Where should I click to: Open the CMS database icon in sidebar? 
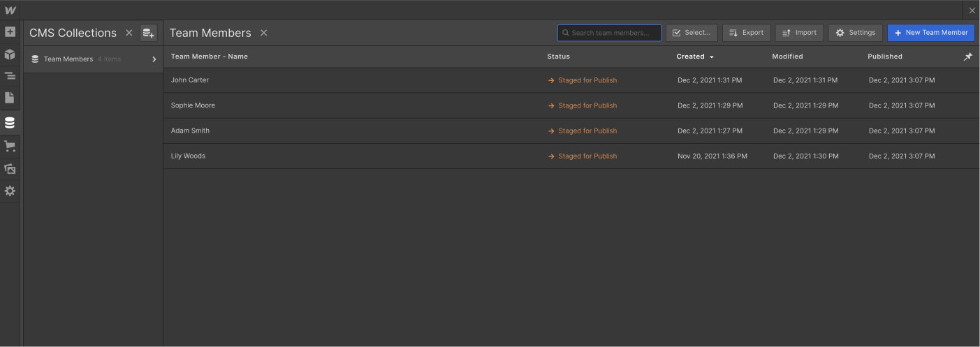pyautogui.click(x=10, y=123)
